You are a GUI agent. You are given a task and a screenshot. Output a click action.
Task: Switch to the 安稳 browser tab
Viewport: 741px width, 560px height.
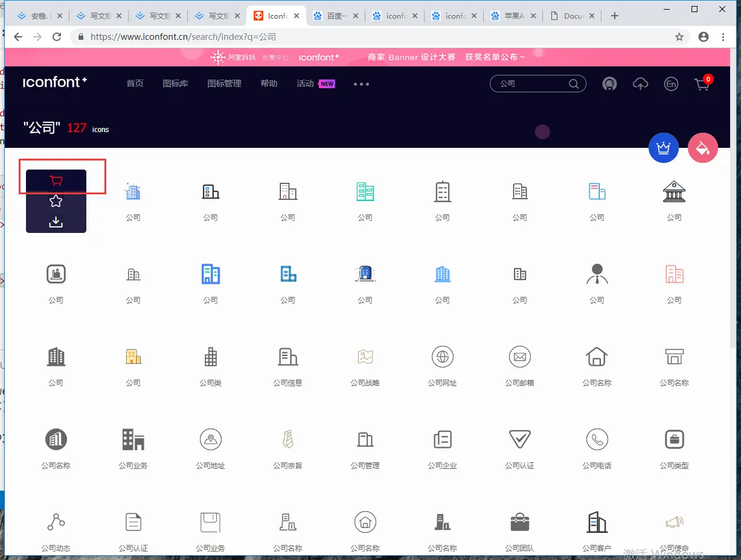pyautogui.click(x=39, y=16)
